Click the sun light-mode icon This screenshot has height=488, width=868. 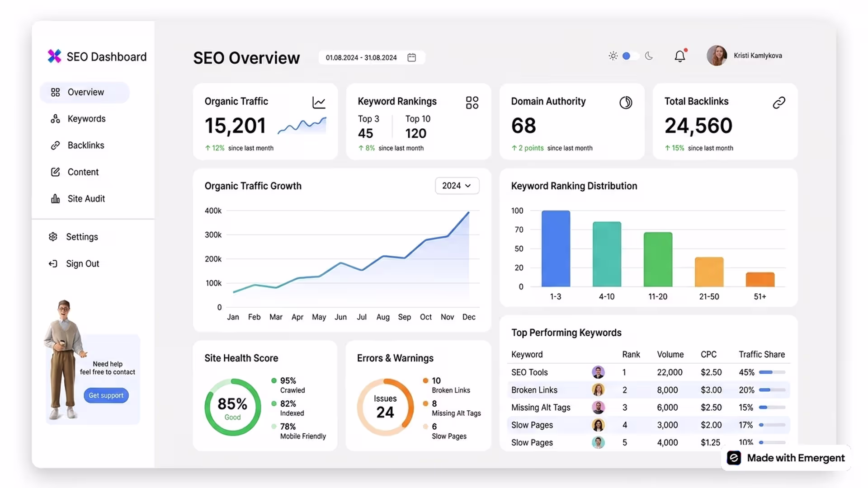(613, 56)
